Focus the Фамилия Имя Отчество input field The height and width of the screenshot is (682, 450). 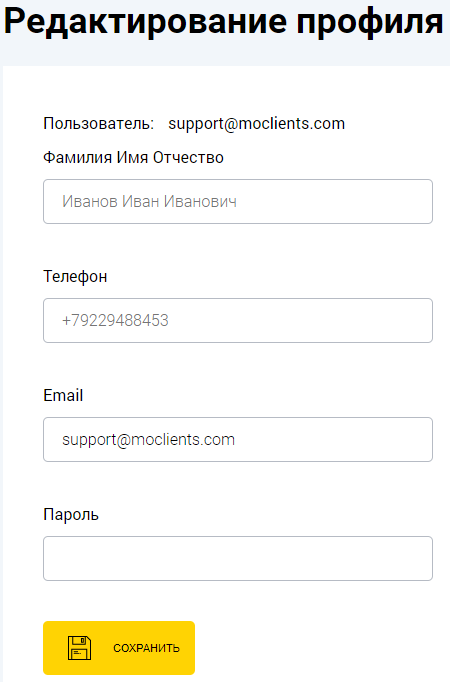[x=238, y=201]
